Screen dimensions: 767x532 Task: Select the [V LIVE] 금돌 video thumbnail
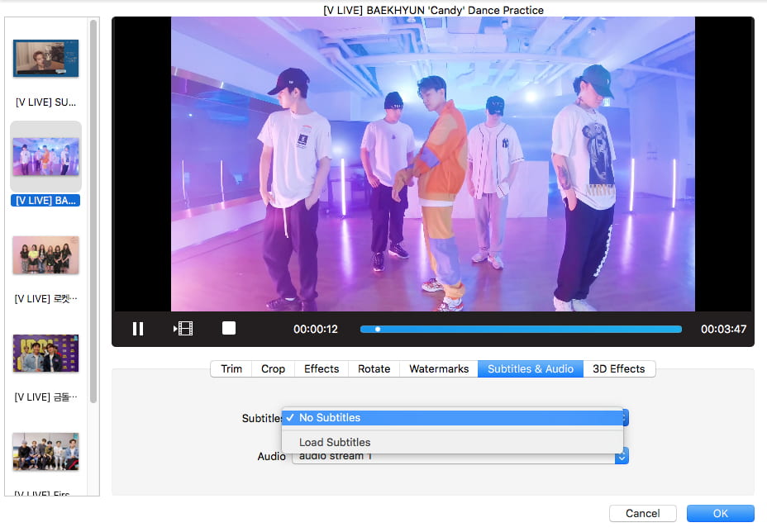(46, 353)
